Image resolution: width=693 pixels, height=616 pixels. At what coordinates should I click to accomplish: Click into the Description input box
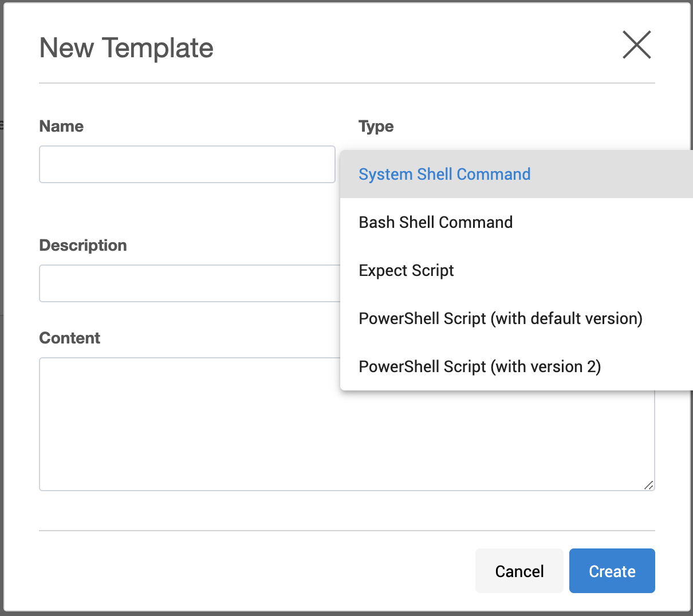coord(189,283)
